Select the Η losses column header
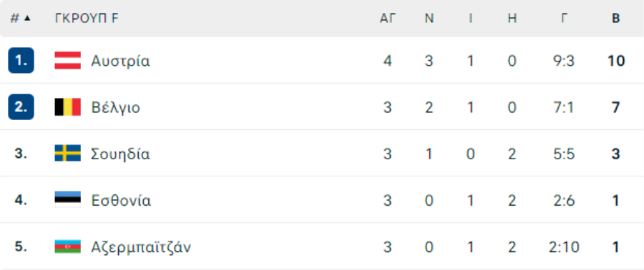 click(512, 19)
